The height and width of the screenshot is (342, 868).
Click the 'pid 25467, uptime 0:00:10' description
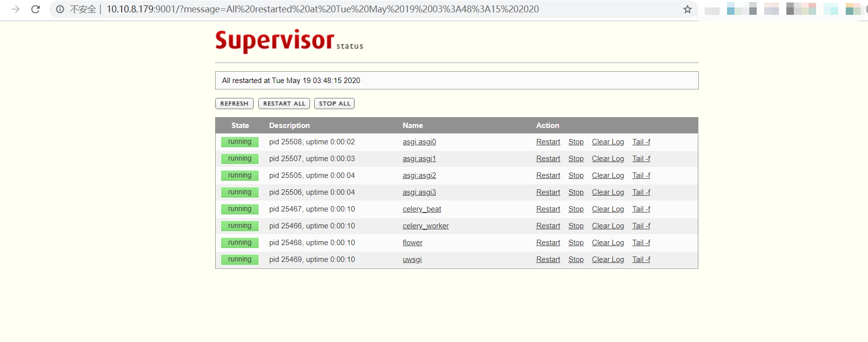[312, 209]
